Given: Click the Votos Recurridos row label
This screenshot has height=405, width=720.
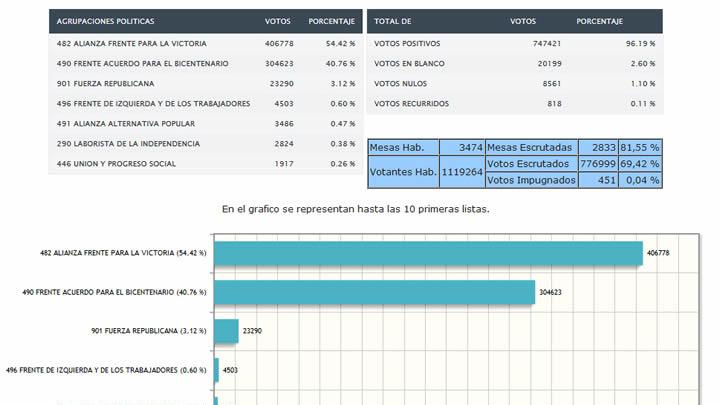Looking at the screenshot, I should (411, 104).
